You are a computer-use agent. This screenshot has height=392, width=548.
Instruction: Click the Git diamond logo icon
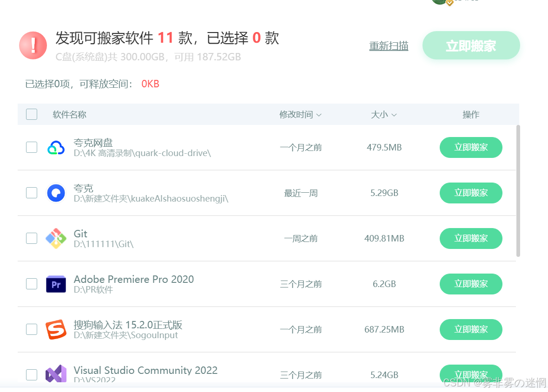point(56,238)
